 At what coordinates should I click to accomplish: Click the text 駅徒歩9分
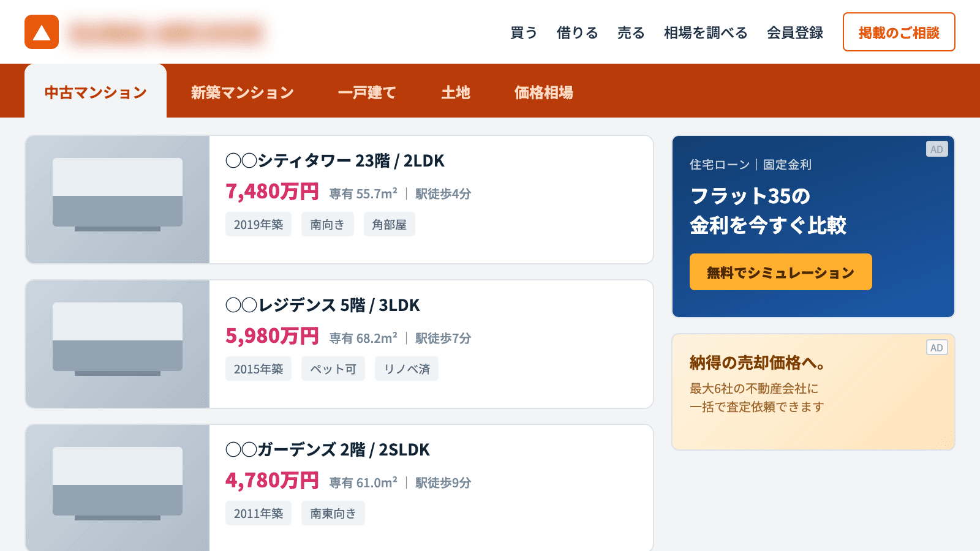click(443, 482)
